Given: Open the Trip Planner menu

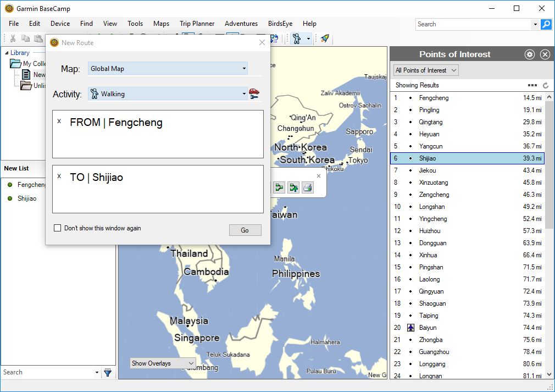Looking at the screenshot, I should pos(197,24).
